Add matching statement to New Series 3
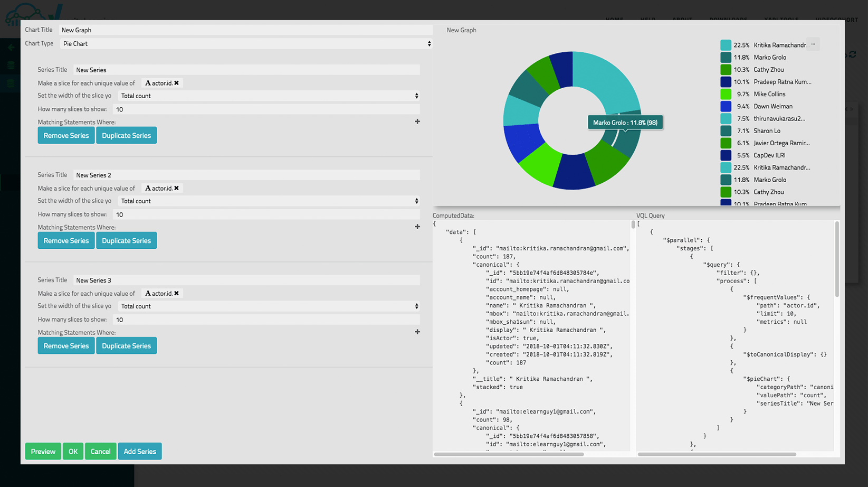The image size is (868, 487). click(x=417, y=332)
